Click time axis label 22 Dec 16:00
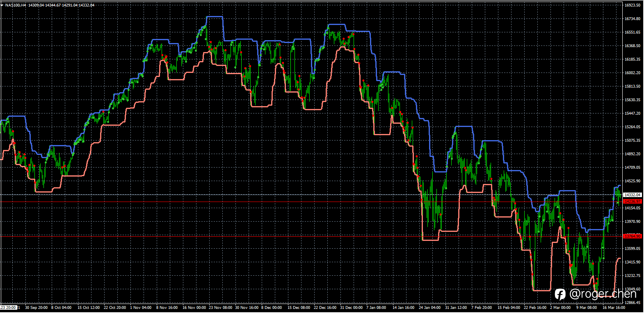Screen dimensions: 644x313 [x=325, y=308]
